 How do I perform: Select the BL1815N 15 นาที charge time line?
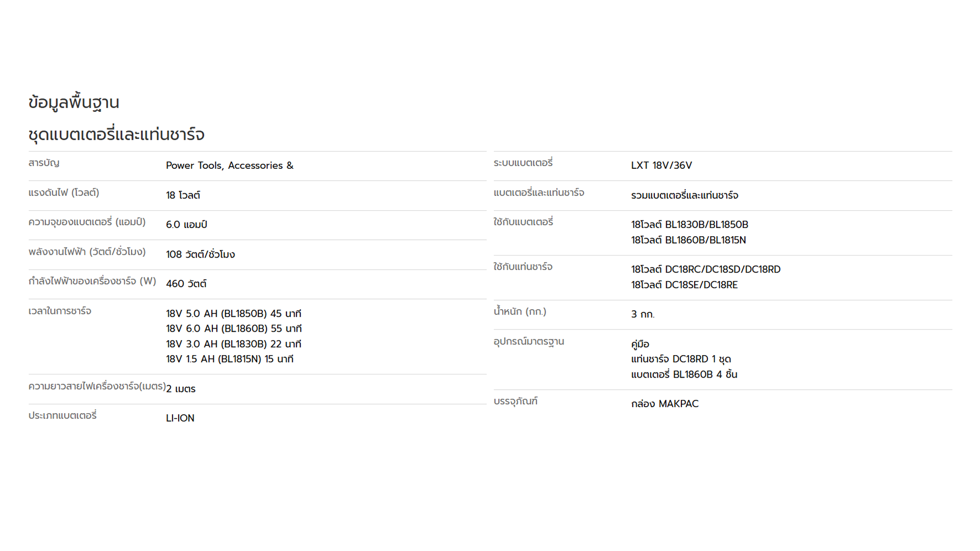coord(230,359)
